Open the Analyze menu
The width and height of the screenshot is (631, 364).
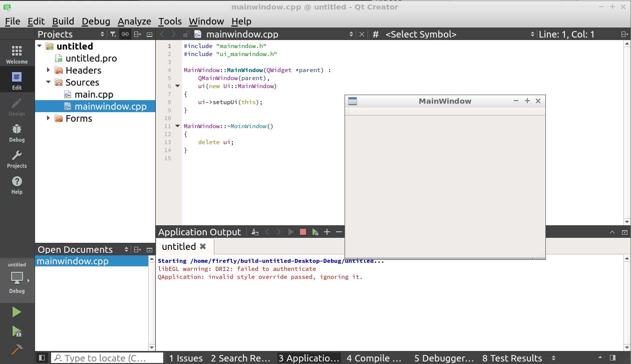(x=134, y=21)
